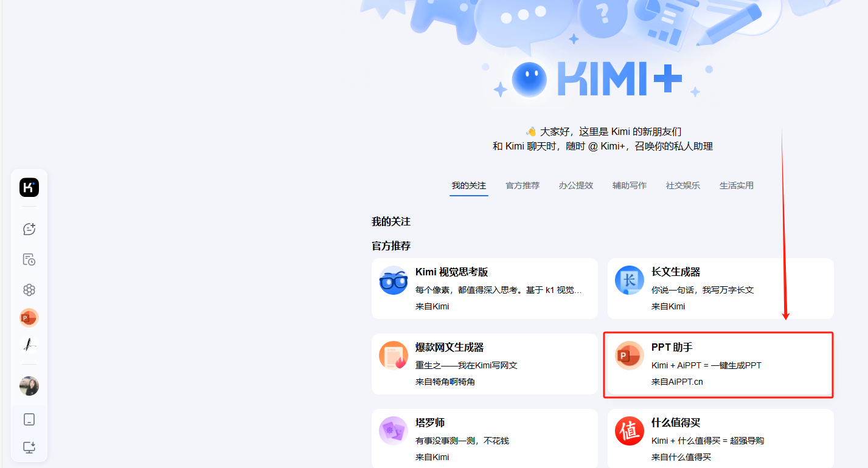
Task: Click the user avatar in sidebar
Action: pyautogui.click(x=29, y=386)
